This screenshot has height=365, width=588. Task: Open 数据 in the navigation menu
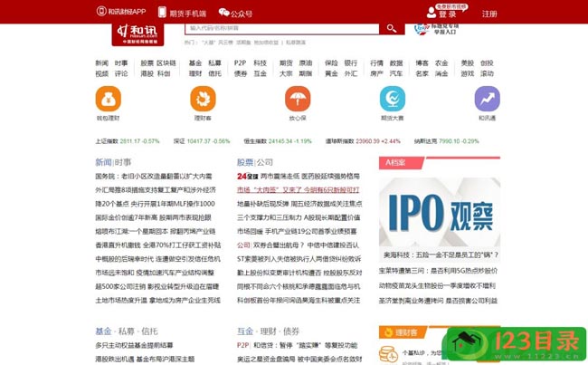coord(396,63)
